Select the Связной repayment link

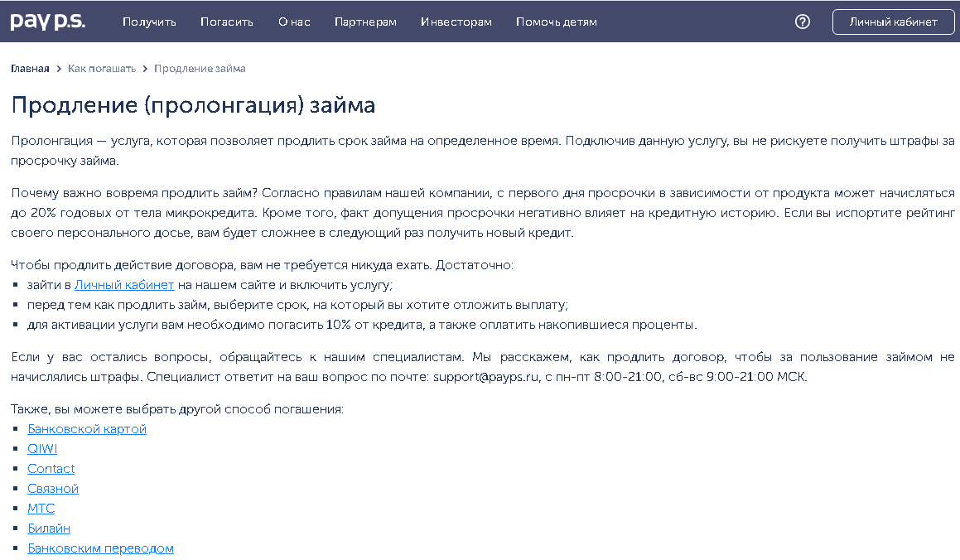tap(53, 489)
